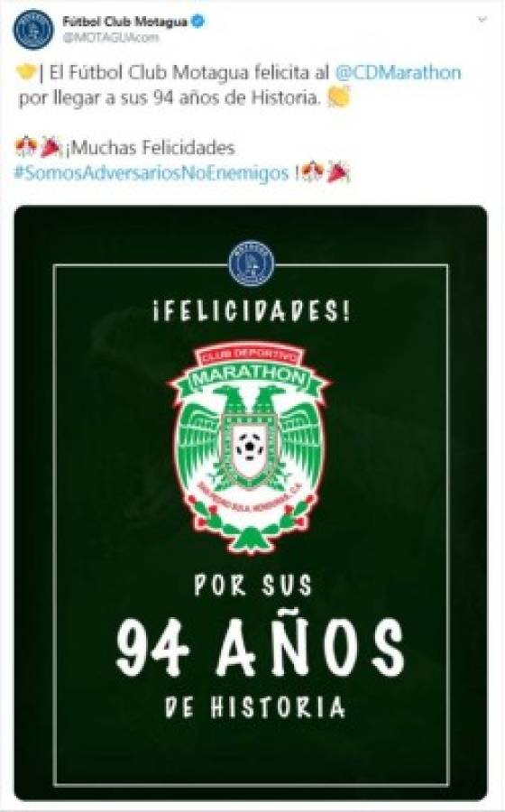505x812 pixels.
Task: Open the #SomosAdversariosNoEnemigos hashtag
Action: coord(151,172)
